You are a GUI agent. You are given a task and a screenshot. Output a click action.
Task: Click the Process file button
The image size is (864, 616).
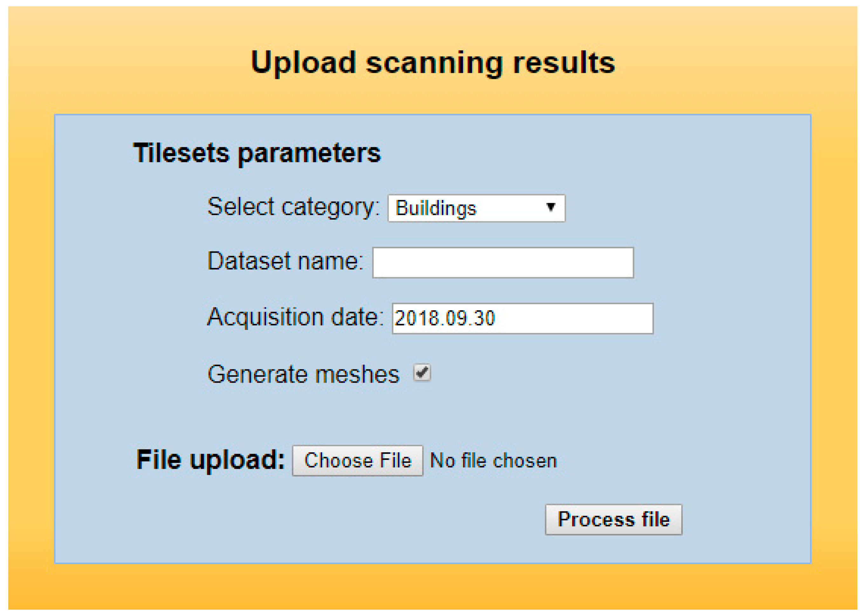[x=613, y=519]
